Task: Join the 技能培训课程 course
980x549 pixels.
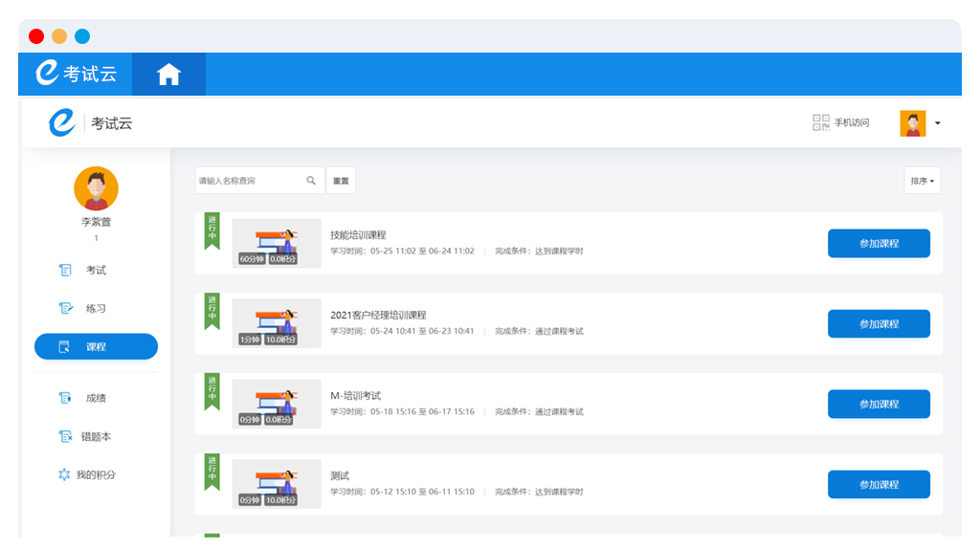Action: pyautogui.click(x=878, y=244)
